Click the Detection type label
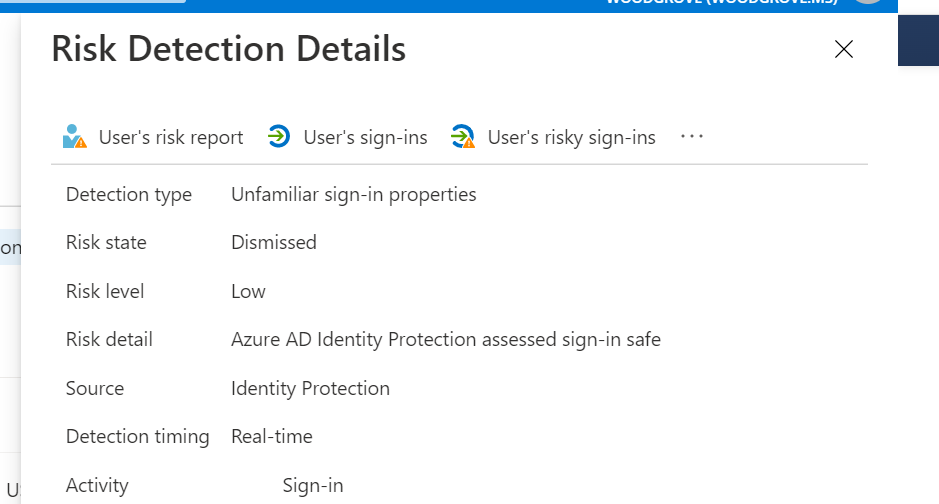Viewport: 939px width, 504px height. 129,195
